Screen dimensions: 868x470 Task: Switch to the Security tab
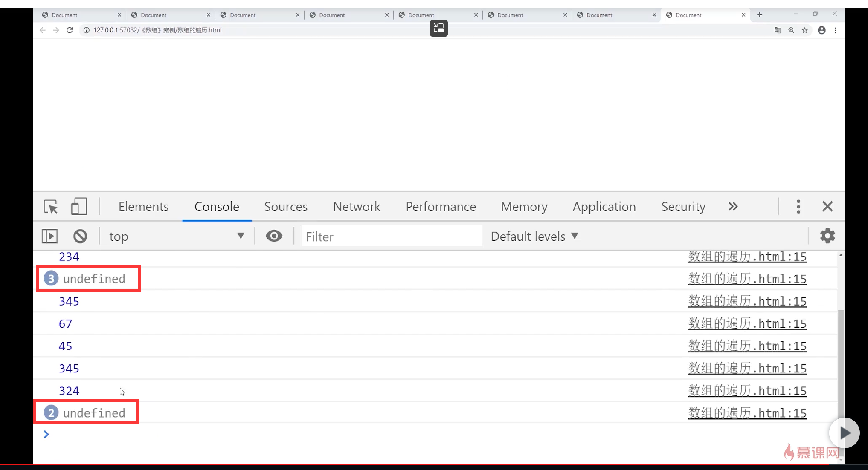683,207
